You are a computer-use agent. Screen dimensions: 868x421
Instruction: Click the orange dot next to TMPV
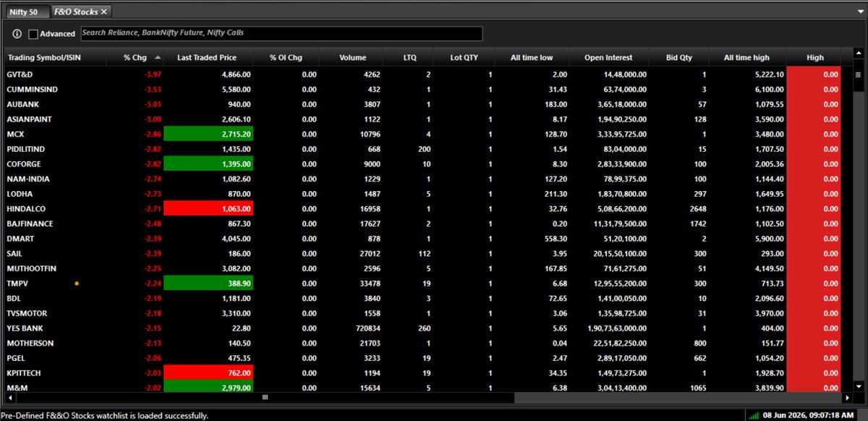click(77, 284)
